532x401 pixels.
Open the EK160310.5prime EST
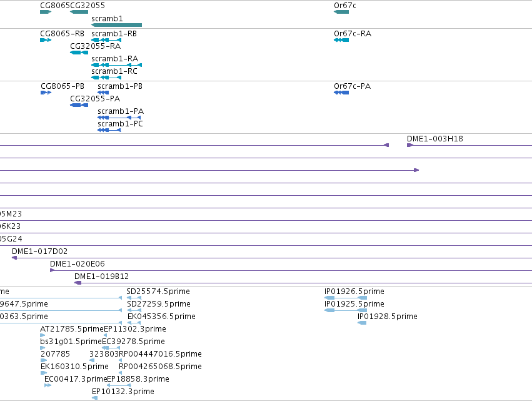tap(44, 373)
